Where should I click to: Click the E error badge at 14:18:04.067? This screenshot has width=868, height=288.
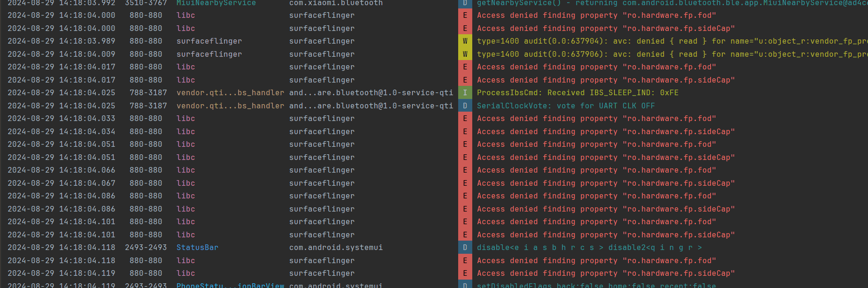(465, 183)
